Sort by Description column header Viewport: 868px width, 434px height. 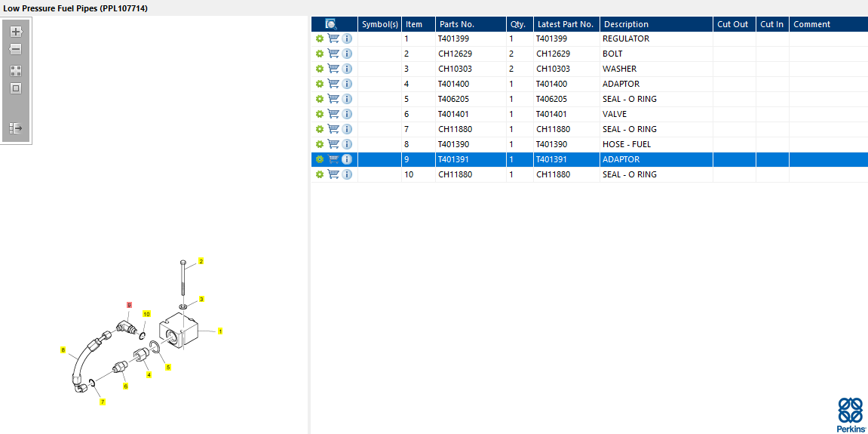657,24
